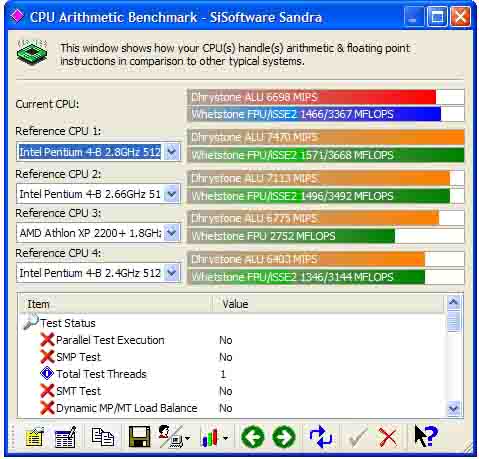The image size is (479, 459).
Task: Select the SMT Test row
Action: tap(233, 391)
